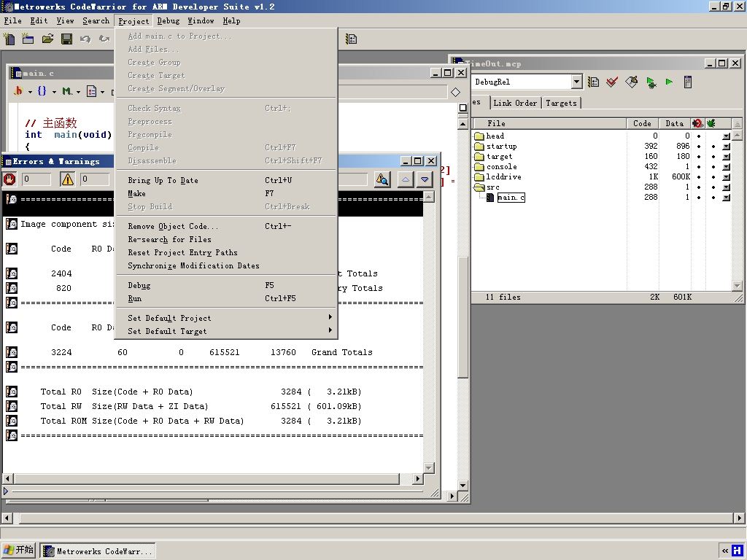This screenshot has height=560, width=747.
Task: Choose Debug entry in Project menu
Action: (x=227, y=285)
